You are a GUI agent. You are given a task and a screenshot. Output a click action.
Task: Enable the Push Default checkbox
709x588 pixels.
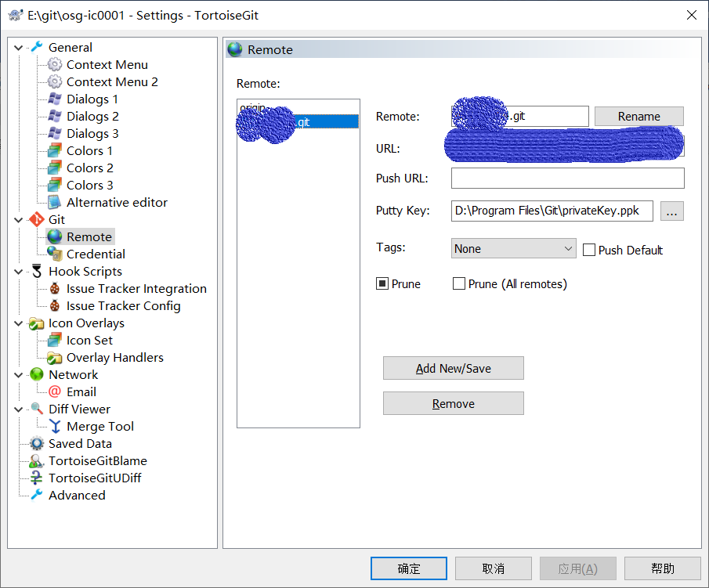[x=589, y=250]
